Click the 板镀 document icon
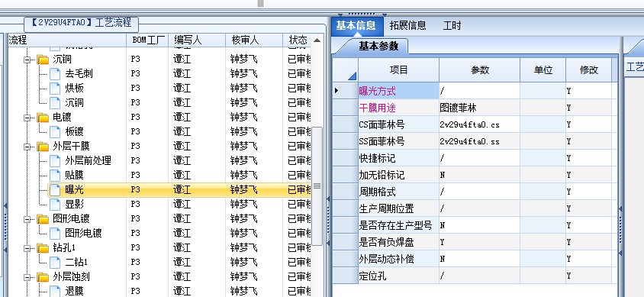The width and height of the screenshot is (644, 297). point(55,132)
